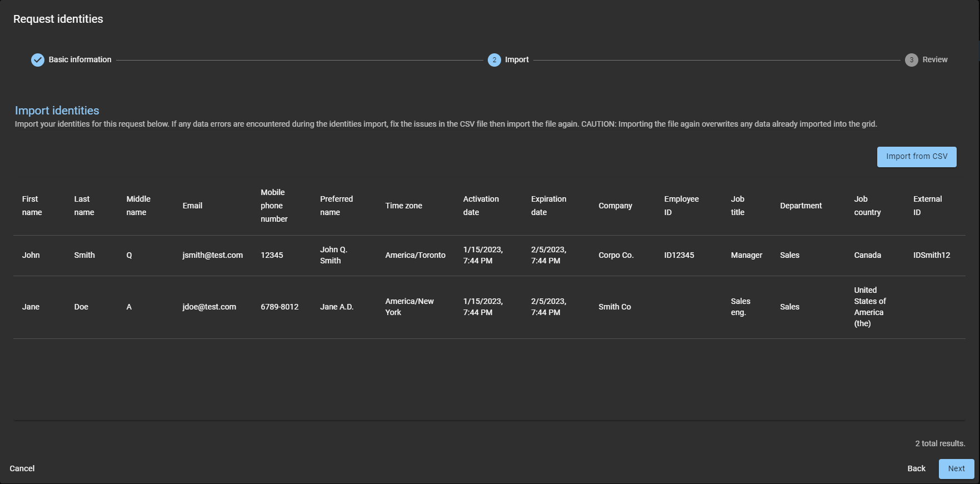Click the jdoe@test.com email cell

209,307
